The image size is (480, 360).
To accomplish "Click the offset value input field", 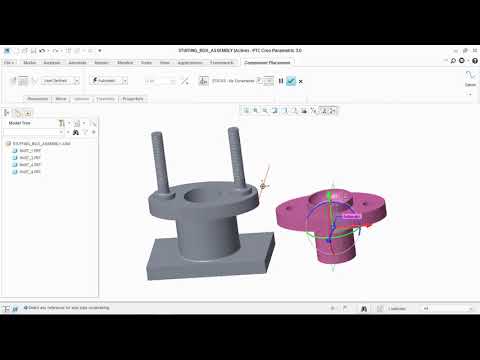I will coord(160,81).
